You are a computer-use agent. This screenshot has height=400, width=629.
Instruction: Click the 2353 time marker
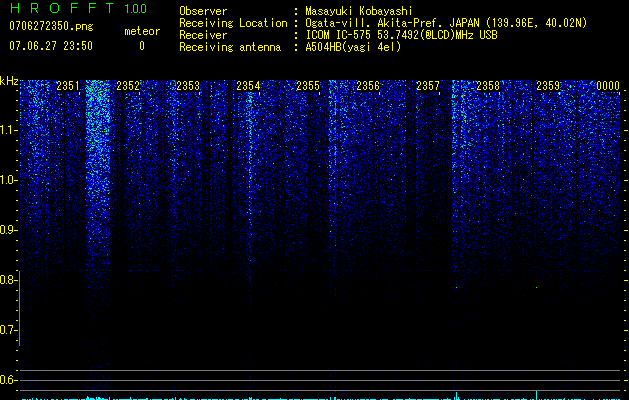[x=188, y=86]
